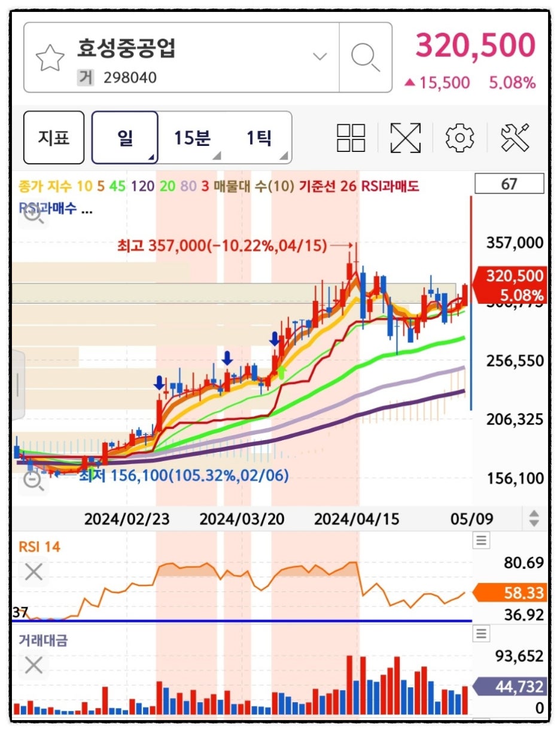Image resolution: width=560 pixels, height=732 pixels.
Task: Open the 지표 indicators button
Action: pos(54,138)
